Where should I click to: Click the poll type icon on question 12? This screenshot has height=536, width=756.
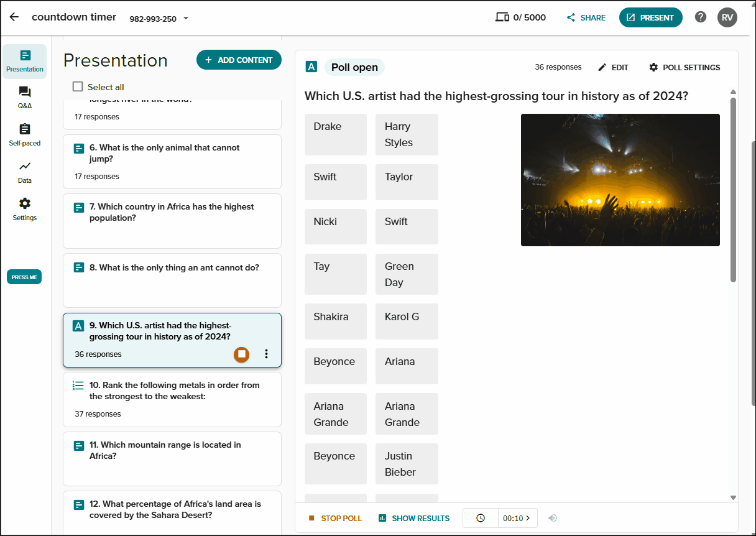coord(78,505)
